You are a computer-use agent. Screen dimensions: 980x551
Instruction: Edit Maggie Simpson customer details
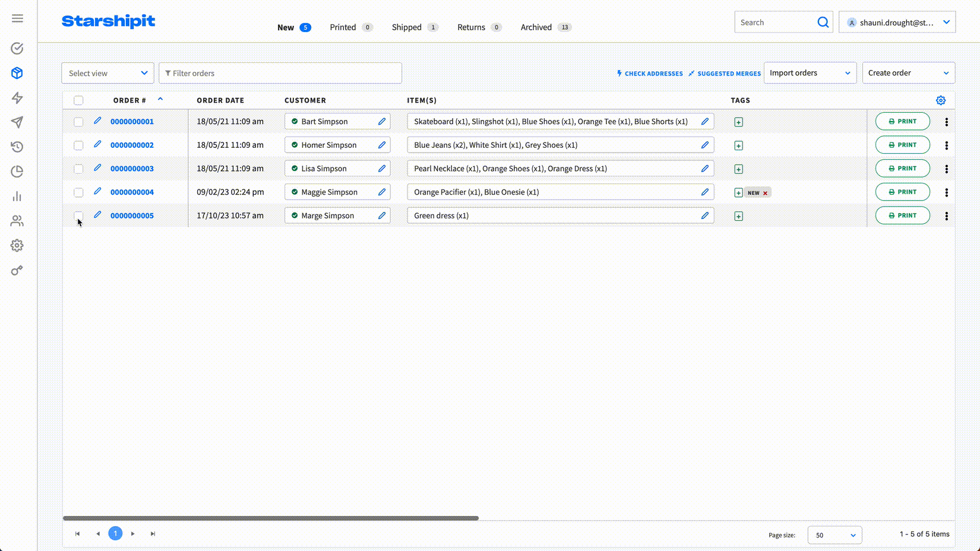tap(382, 192)
